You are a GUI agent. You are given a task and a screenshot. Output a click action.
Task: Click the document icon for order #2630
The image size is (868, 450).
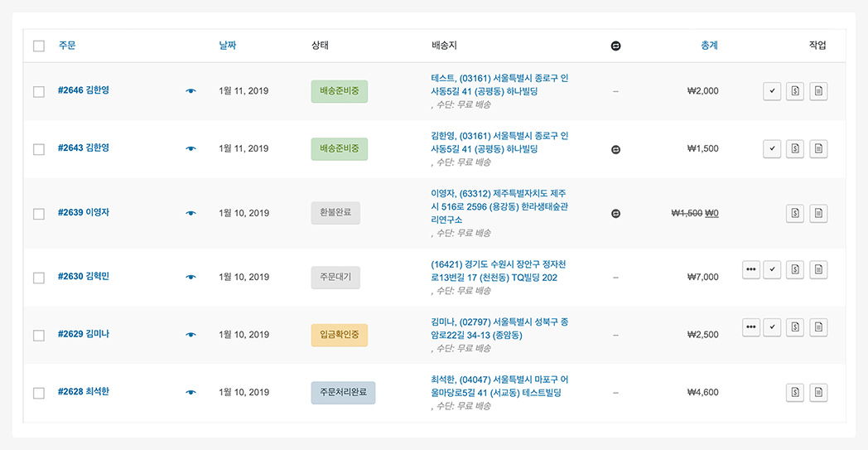[x=819, y=269]
